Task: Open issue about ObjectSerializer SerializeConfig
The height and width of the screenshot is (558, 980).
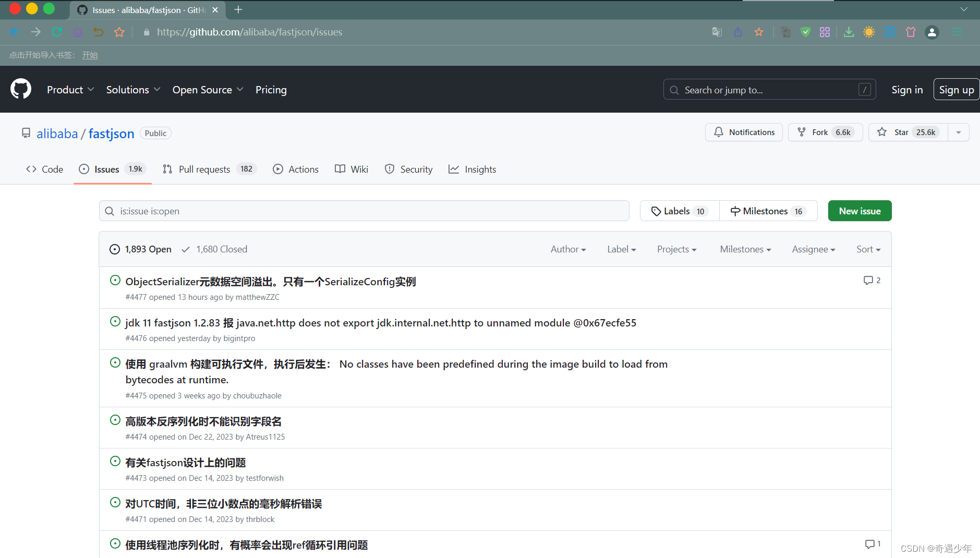Action: 271,282
